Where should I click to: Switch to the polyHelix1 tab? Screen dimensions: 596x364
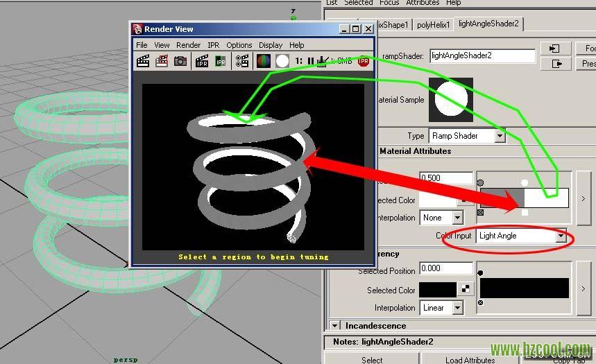[434, 25]
